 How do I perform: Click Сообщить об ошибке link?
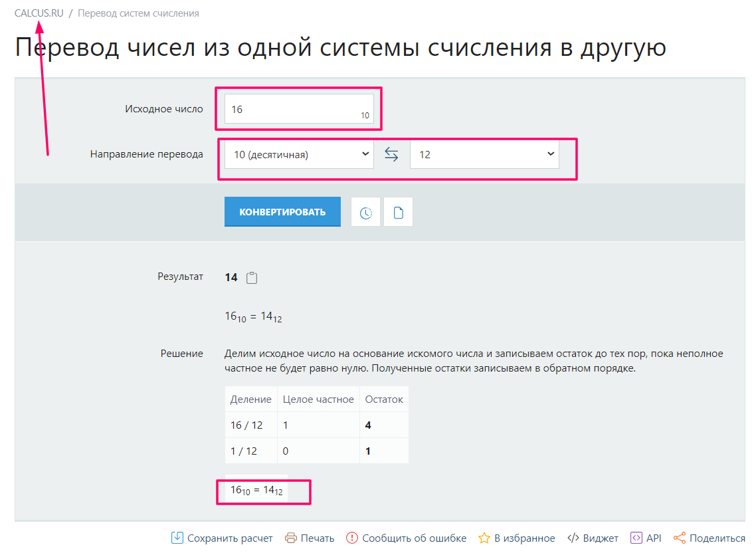coord(414,538)
